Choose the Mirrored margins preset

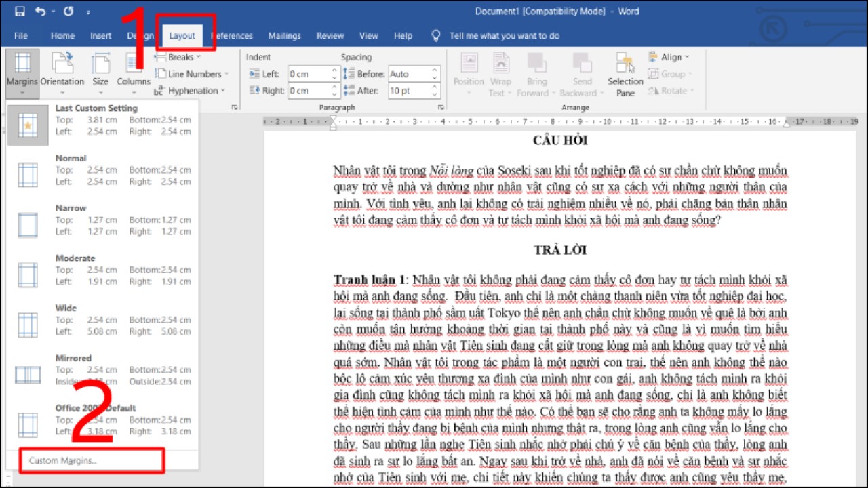102,369
